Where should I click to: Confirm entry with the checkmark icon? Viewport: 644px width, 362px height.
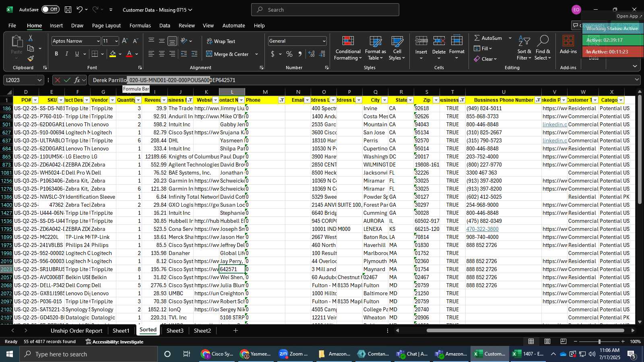click(x=67, y=80)
